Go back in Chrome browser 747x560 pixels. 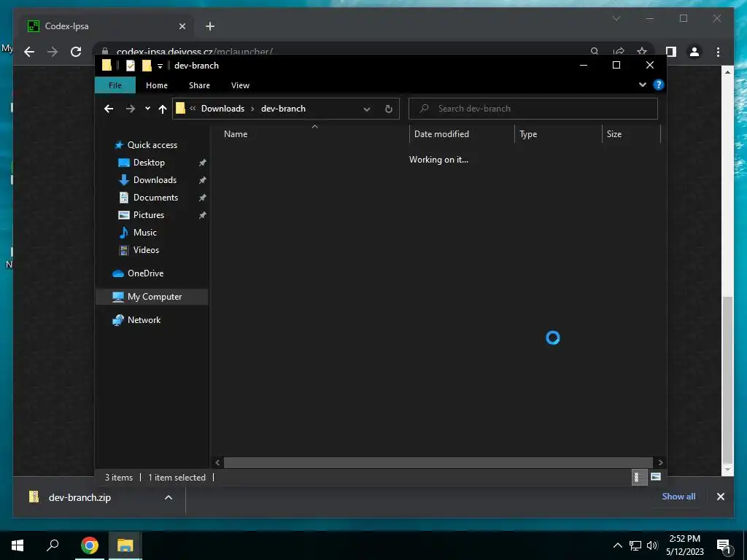coord(29,52)
